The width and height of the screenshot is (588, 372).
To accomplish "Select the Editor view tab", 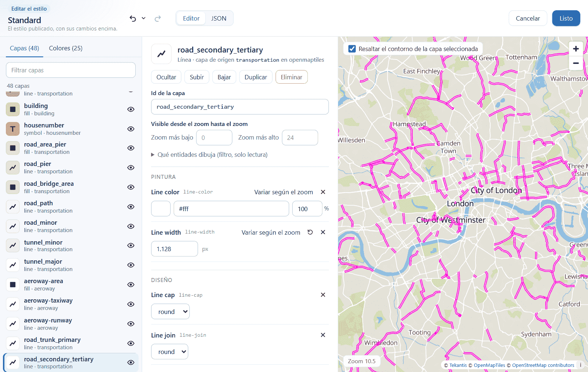I will [x=191, y=18].
